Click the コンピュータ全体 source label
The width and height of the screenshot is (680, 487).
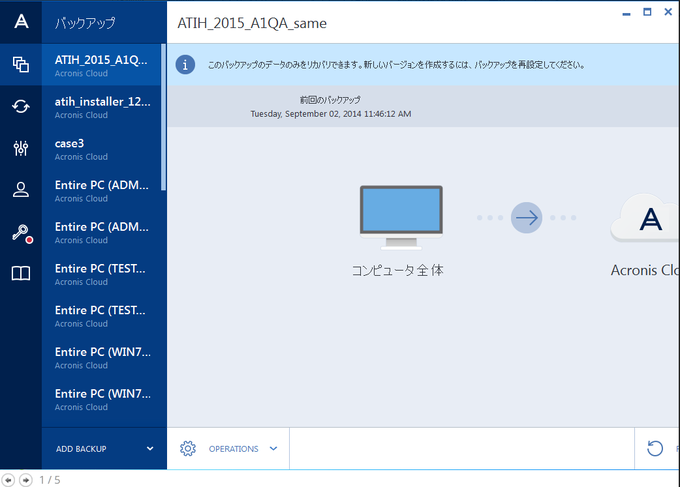pos(398,270)
